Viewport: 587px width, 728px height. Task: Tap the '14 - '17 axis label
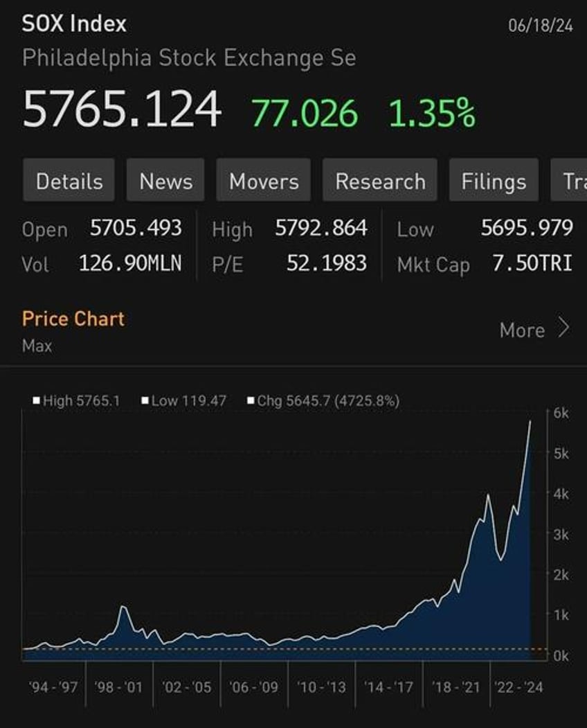388,686
